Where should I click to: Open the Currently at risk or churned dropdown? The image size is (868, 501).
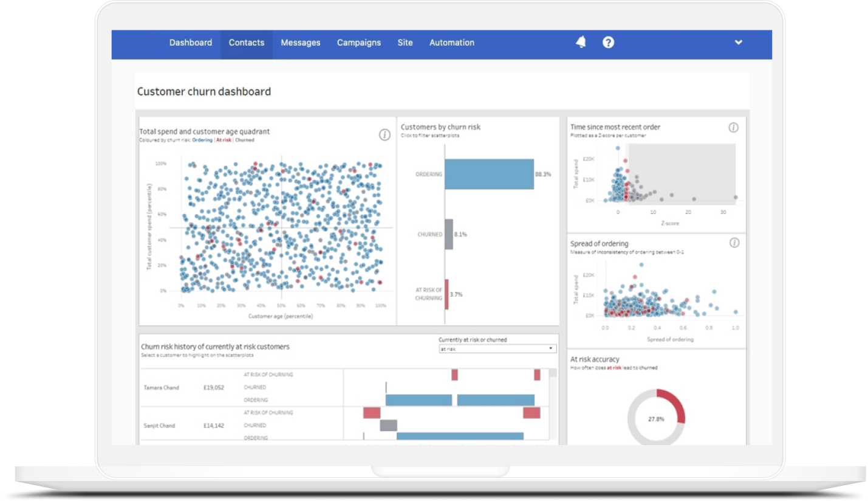(x=497, y=349)
